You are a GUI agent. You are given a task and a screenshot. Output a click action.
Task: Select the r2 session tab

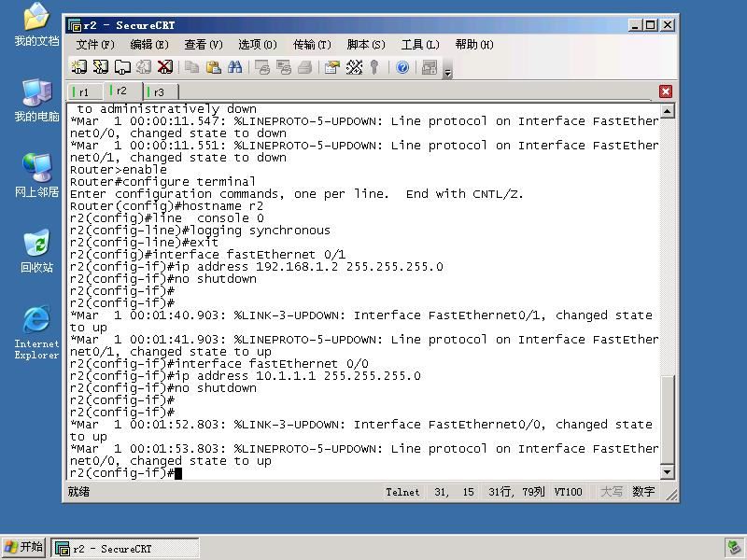click(x=122, y=91)
